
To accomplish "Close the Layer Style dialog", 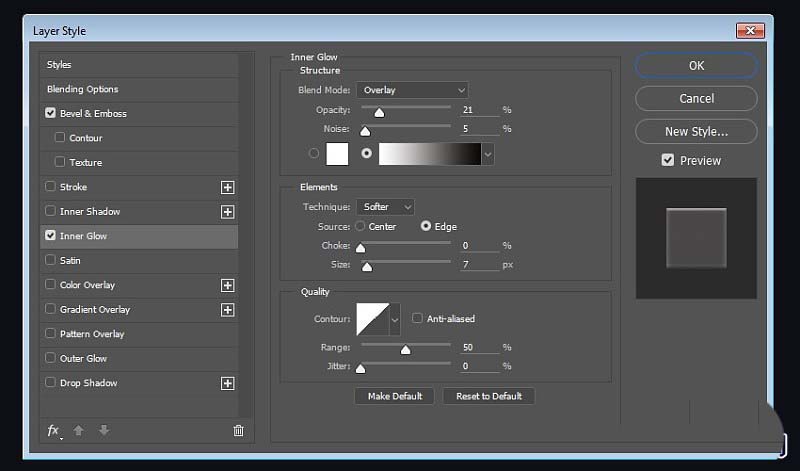I will [750, 31].
